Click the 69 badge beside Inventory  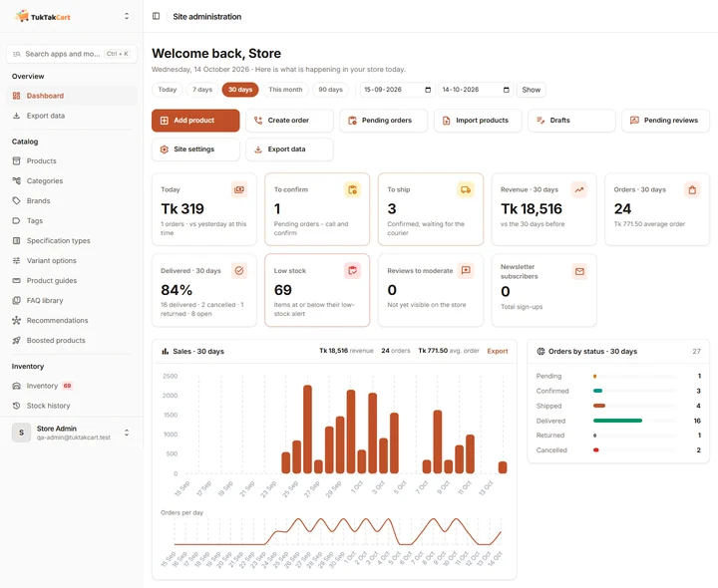click(68, 386)
